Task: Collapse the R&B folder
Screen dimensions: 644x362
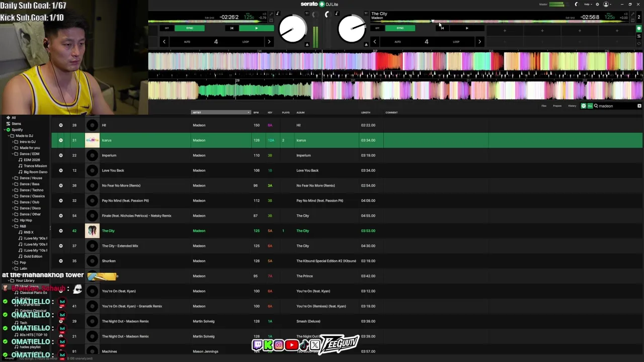Action: coord(13,226)
